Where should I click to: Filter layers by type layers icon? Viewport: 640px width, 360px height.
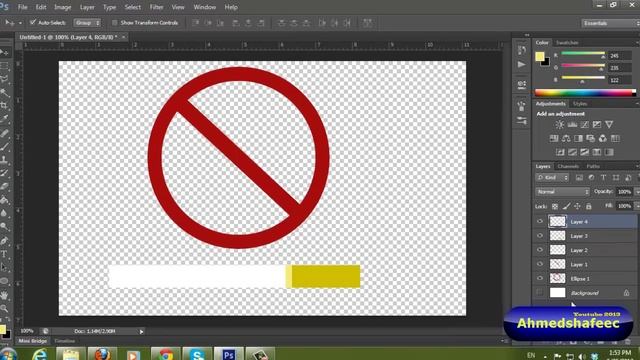coord(603,178)
